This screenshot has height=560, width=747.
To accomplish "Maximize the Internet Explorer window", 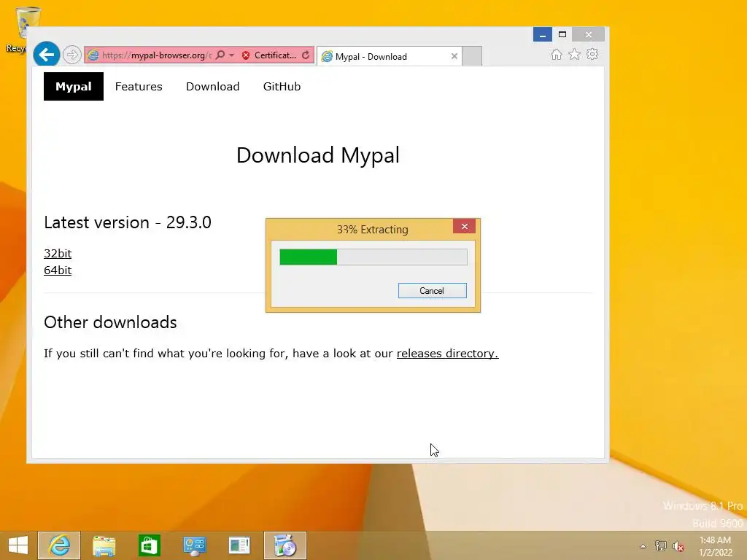I will [562, 34].
